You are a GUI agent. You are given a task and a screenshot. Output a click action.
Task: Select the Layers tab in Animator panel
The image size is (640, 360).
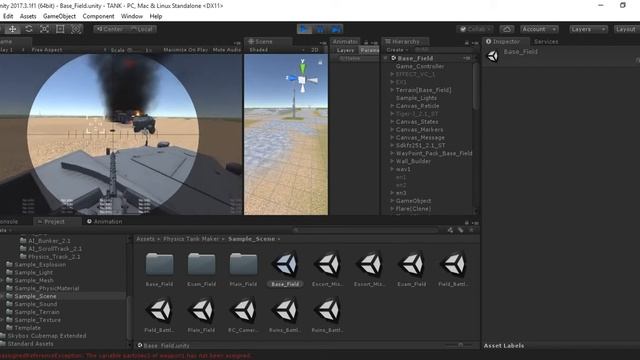345,50
